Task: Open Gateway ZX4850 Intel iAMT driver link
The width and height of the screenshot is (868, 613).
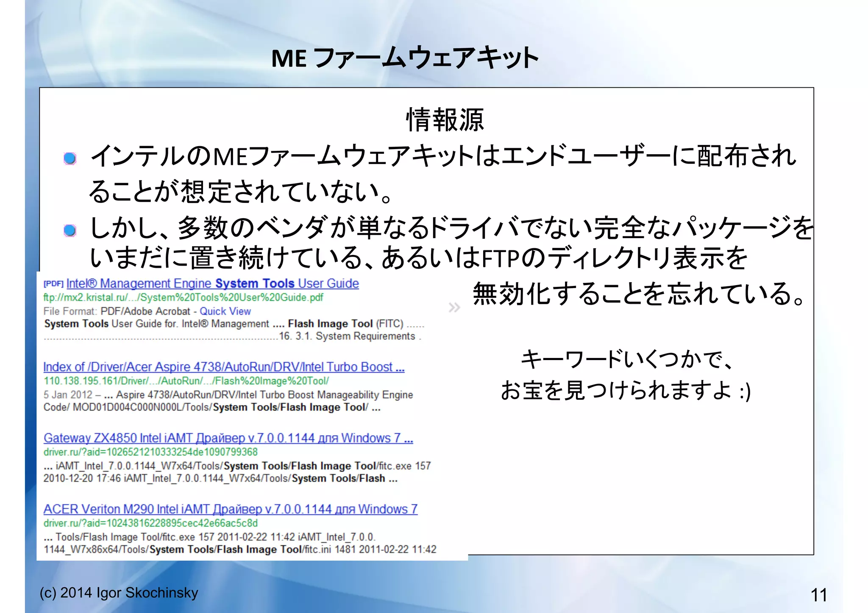Action: click(228, 438)
